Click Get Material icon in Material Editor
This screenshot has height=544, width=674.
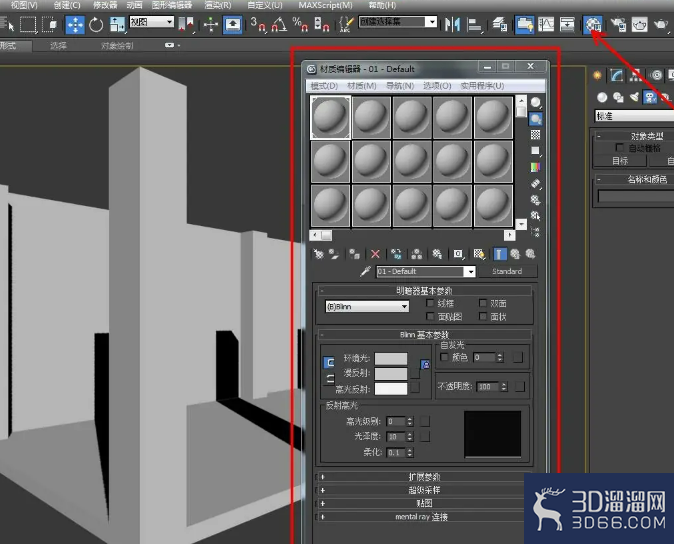pos(319,254)
